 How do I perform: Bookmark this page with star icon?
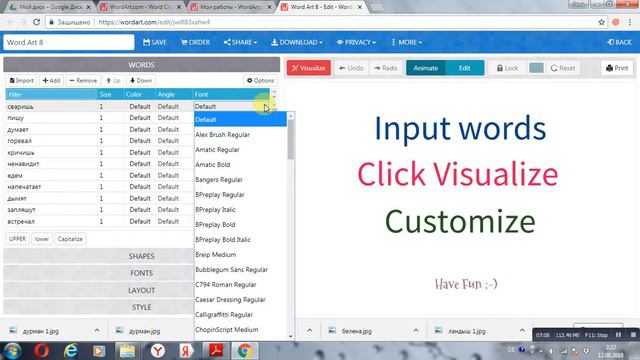601,22
